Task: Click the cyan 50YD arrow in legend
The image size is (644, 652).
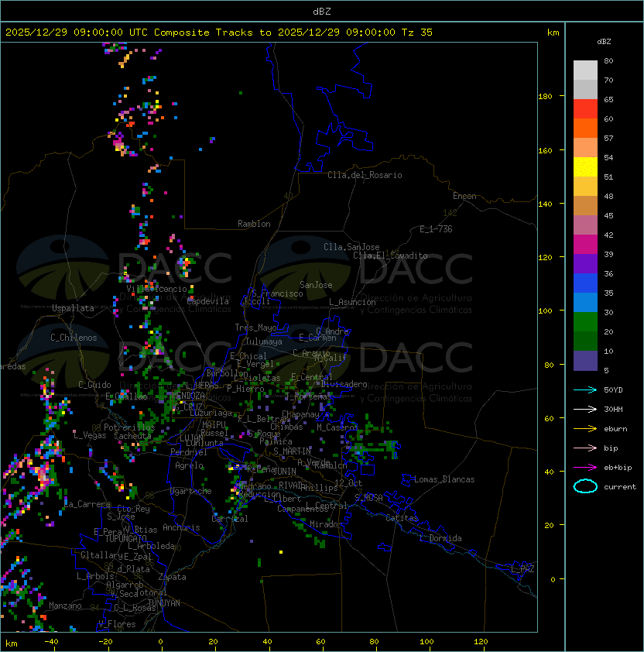Action: (x=585, y=389)
